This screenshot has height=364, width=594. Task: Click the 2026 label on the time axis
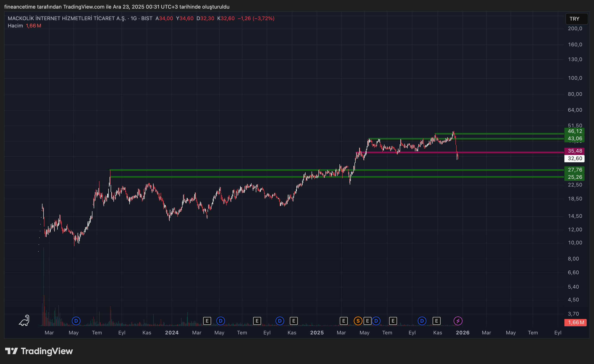[x=462, y=333]
